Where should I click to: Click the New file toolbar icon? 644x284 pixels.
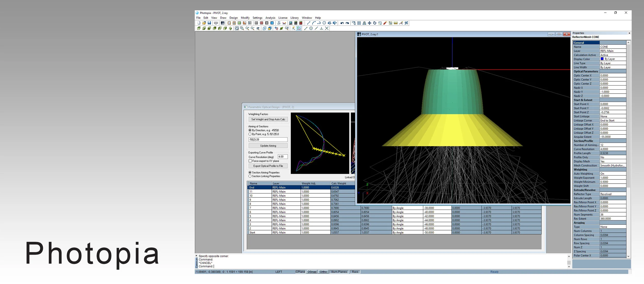click(x=199, y=23)
